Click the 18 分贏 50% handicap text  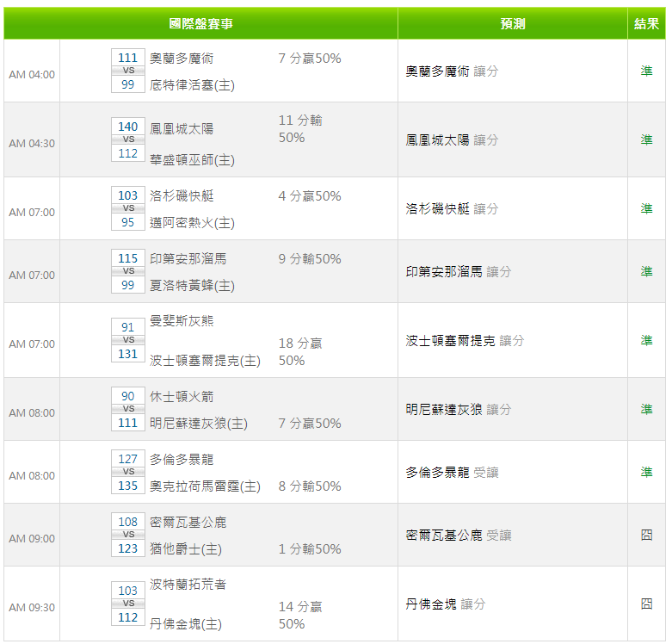pos(300,351)
